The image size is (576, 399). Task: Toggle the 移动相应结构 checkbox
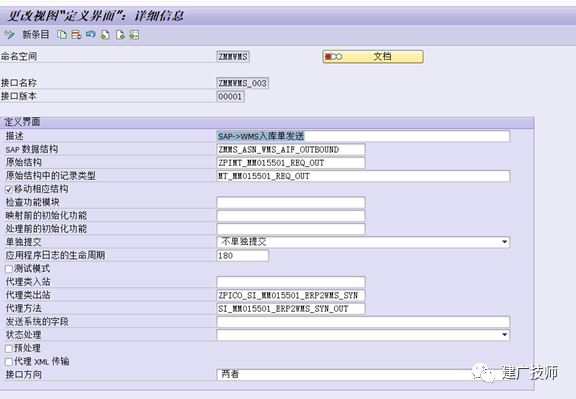[x=9, y=190]
